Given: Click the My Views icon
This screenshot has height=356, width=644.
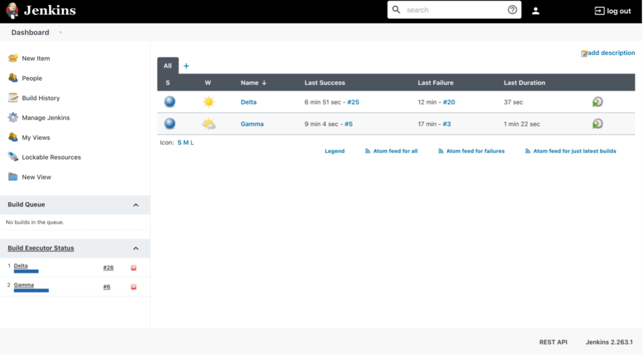Looking at the screenshot, I should pyautogui.click(x=13, y=136).
